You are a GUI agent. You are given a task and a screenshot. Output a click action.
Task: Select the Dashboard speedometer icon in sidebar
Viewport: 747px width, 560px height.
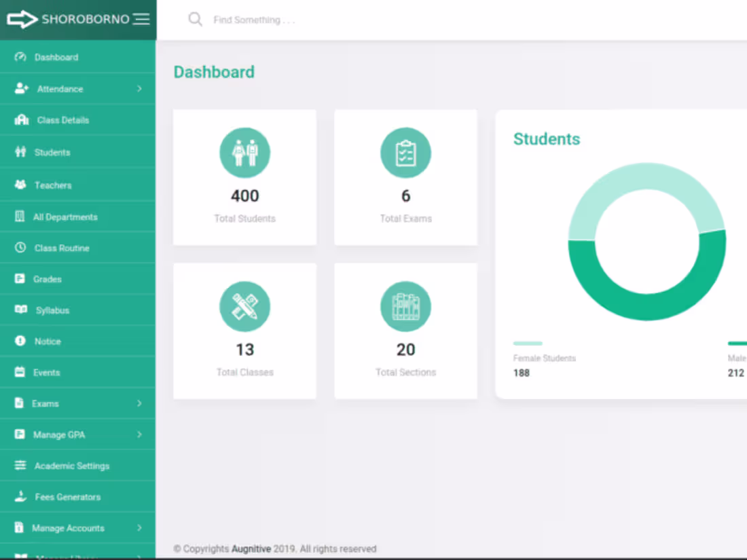[x=19, y=57]
